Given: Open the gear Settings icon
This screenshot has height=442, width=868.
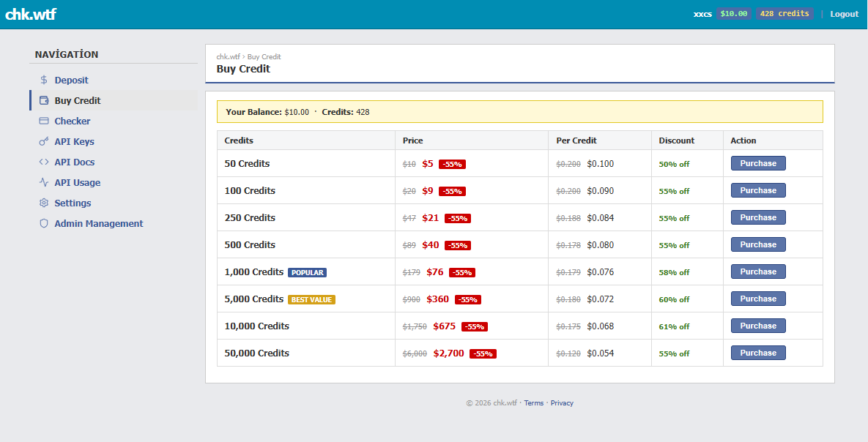Looking at the screenshot, I should coord(44,203).
